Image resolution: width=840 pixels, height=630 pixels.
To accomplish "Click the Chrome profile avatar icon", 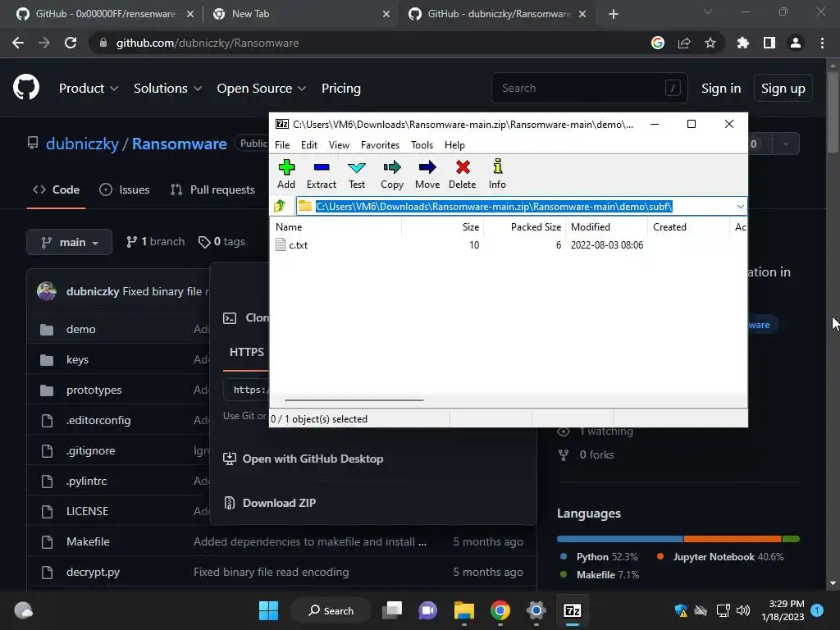I will [795, 43].
